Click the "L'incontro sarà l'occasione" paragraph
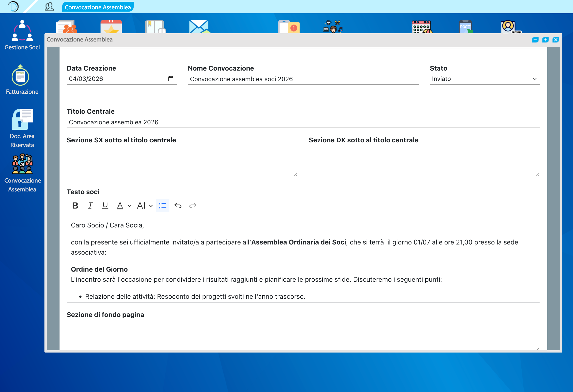The height and width of the screenshot is (392, 573). tap(256, 280)
